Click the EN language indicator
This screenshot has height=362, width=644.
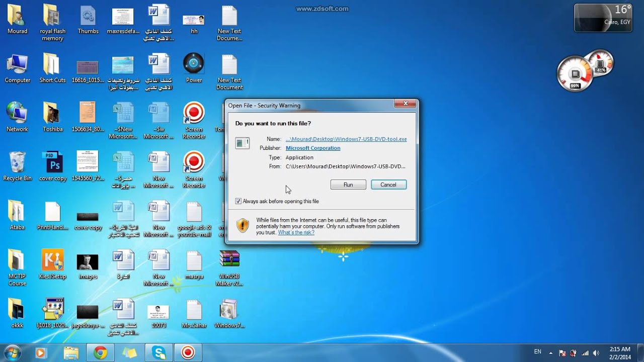538,352
